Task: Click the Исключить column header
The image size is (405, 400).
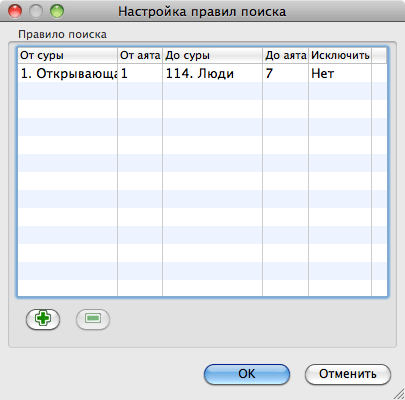Action: pos(340,55)
